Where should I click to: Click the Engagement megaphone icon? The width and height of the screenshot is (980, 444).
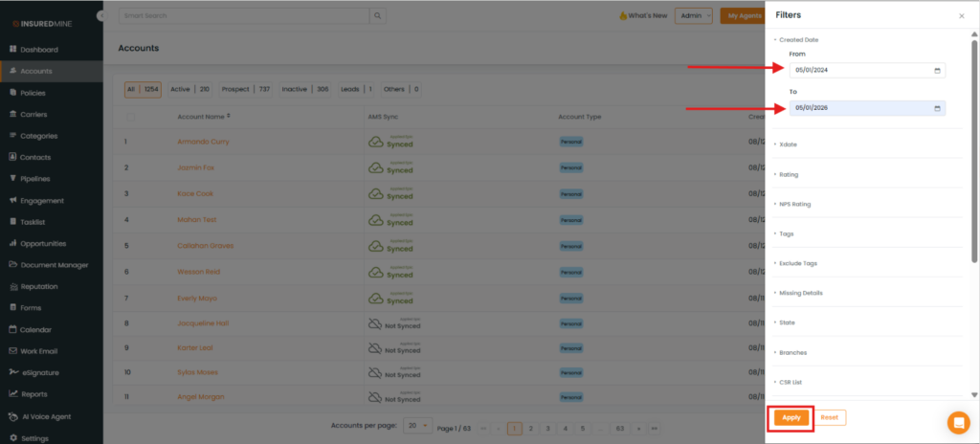click(12, 200)
